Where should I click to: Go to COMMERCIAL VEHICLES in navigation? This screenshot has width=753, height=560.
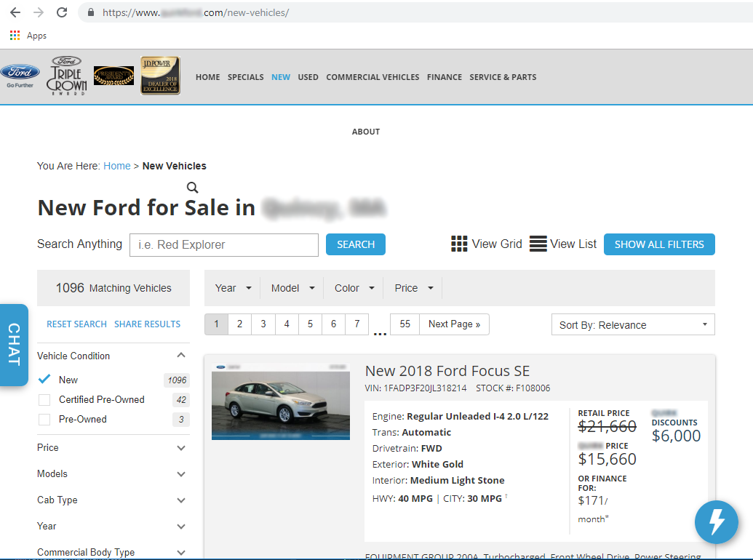(x=372, y=77)
